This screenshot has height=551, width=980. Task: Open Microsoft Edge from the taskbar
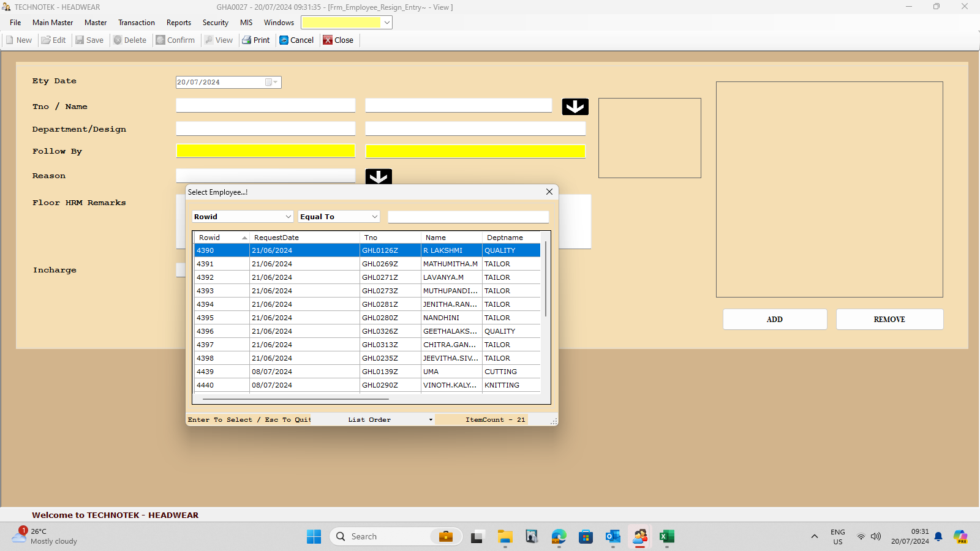click(559, 537)
